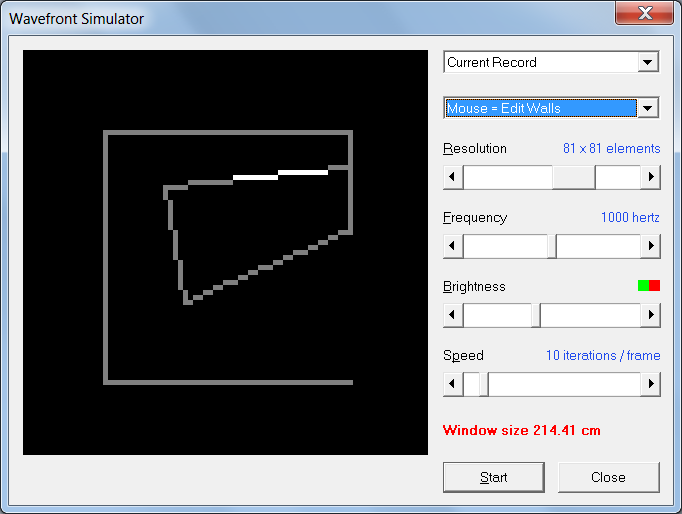This screenshot has width=682, height=514.
Task: Close the Wavefront Simulator window
Action: pyautogui.click(x=645, y=13)
